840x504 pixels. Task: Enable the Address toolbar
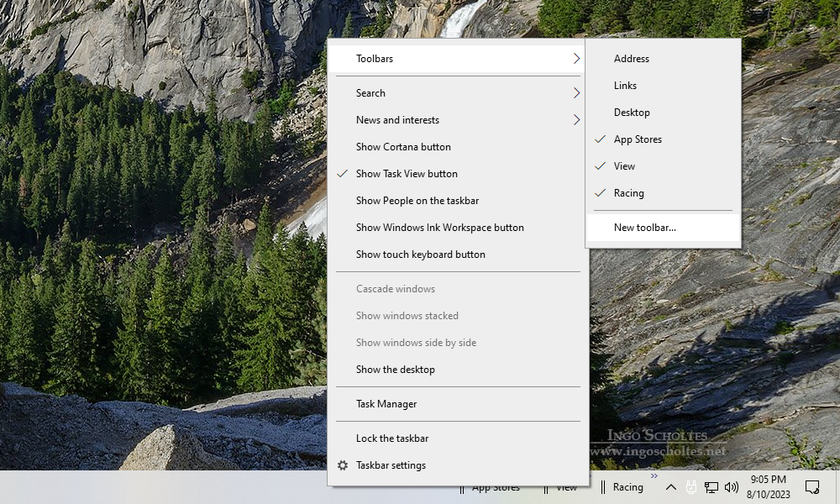point(664,59)
